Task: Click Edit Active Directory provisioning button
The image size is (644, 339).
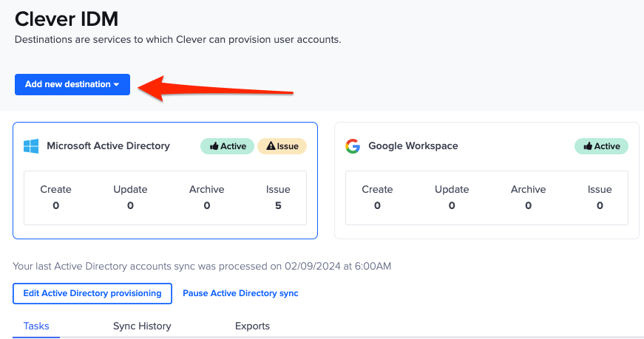Action: pyautogui.click(x=92, y=293)
